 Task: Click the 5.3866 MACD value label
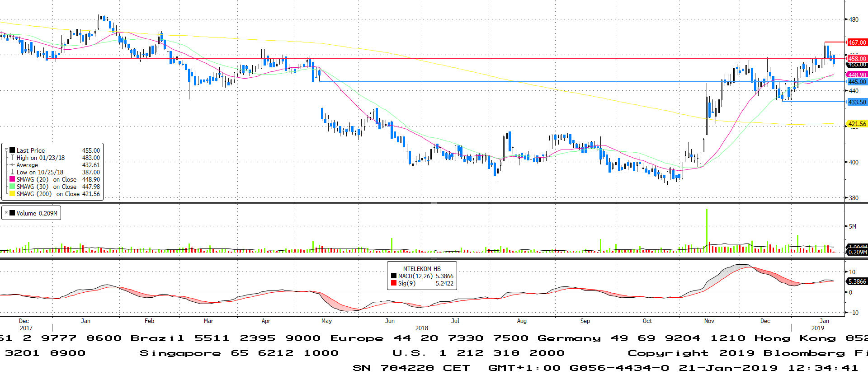857,281
